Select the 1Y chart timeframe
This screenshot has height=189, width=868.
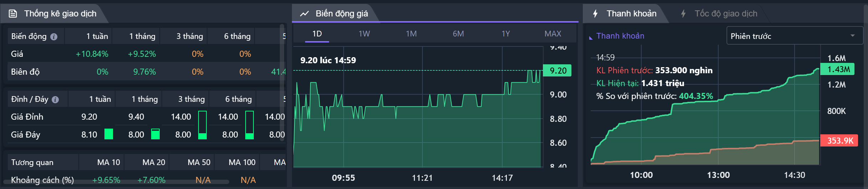(x=505, y=34)
